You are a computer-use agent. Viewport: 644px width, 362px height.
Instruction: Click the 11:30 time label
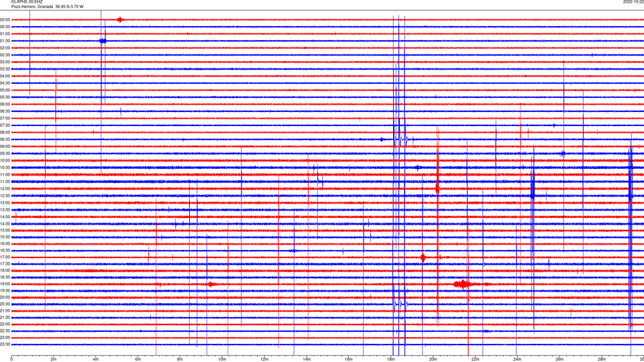point(5,182)
